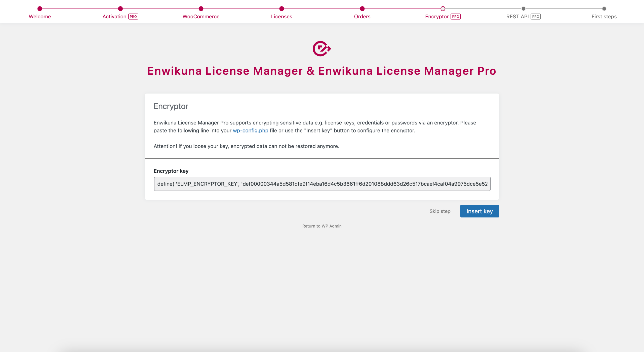Click the Encryptor key label
The width and height of the screenshot is (644, 352).
click(171, 171)
